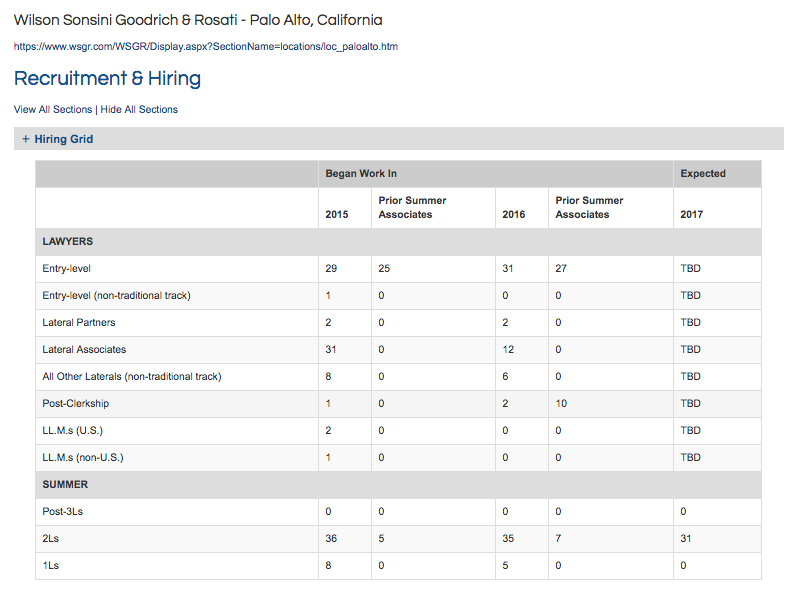Select the LL.M.s (U.S.) row label
802x602 pixels.
click(x=73, y=431)
